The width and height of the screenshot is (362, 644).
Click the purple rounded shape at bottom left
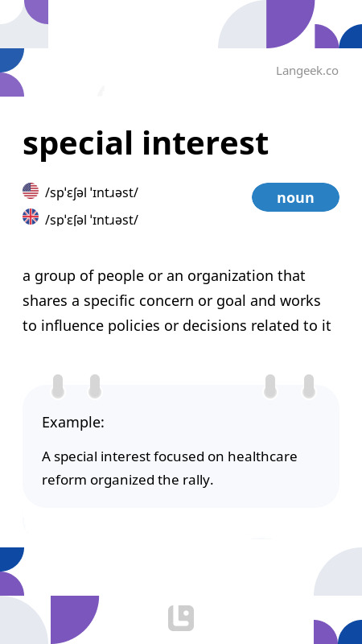[x=75, y=620]
